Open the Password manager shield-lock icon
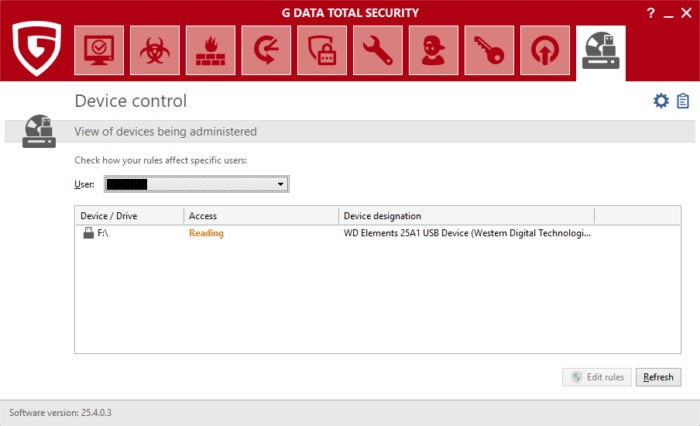The image size is (700, 426). point(322,50)
